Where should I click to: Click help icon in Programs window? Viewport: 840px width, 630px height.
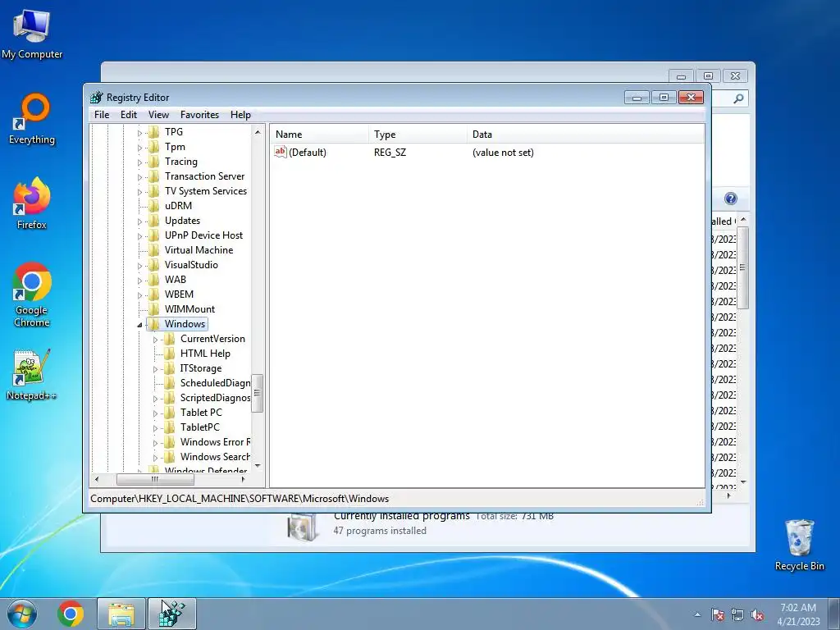(731, 199)
